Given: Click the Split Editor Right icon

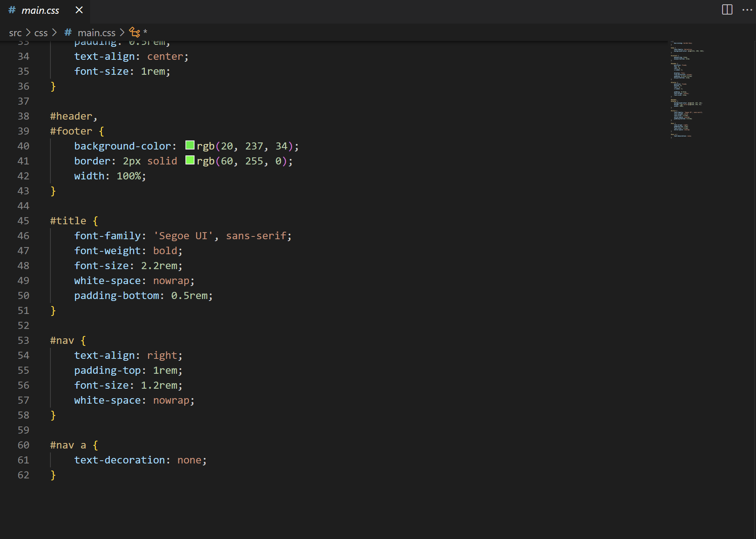Looking at the screenshot, I should (727, 10).
